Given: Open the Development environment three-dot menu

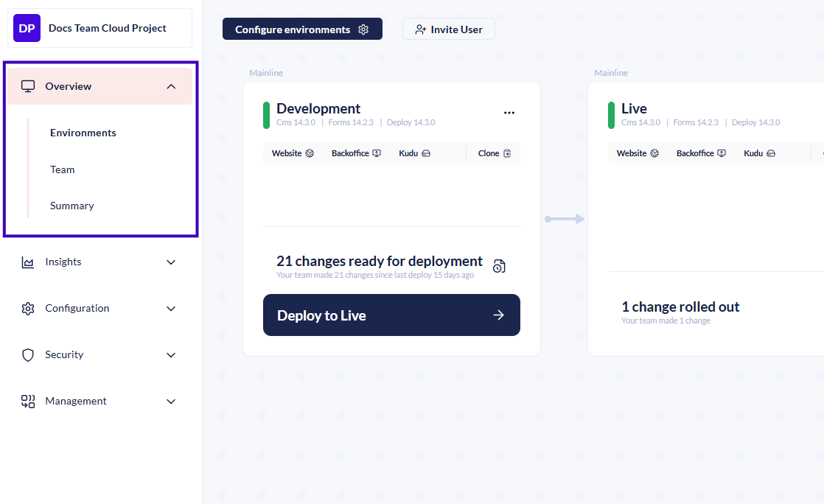Looking at the screenshot, I should pos(509,113).
